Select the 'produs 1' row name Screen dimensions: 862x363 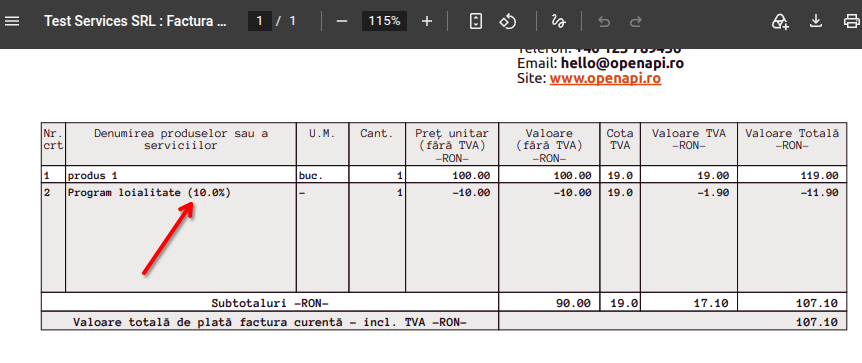(x=92, y=176)
